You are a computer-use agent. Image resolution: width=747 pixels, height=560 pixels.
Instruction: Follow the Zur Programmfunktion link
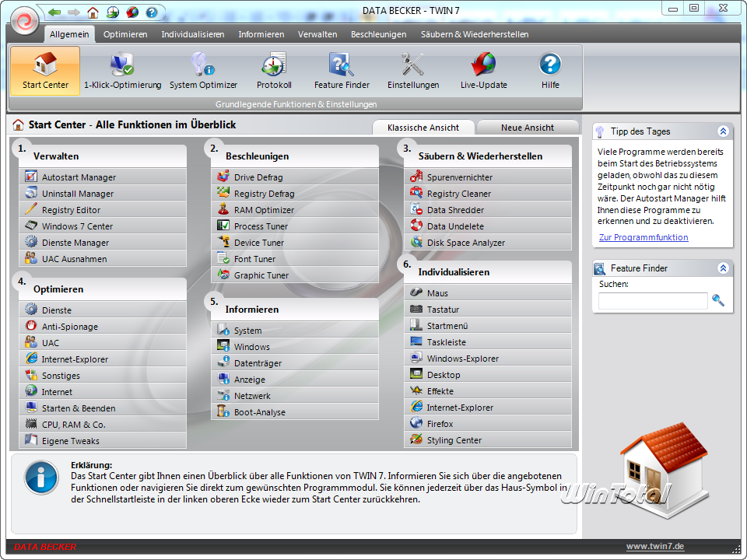point(644,237)
